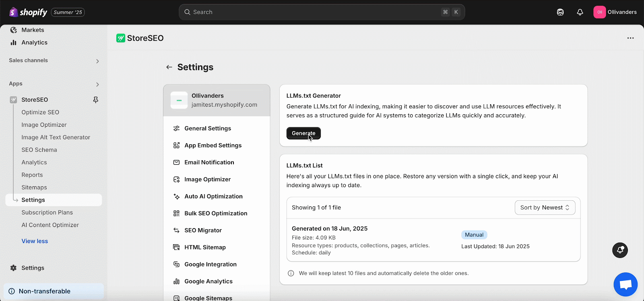Click the Markets globe icon

point(13,30)
